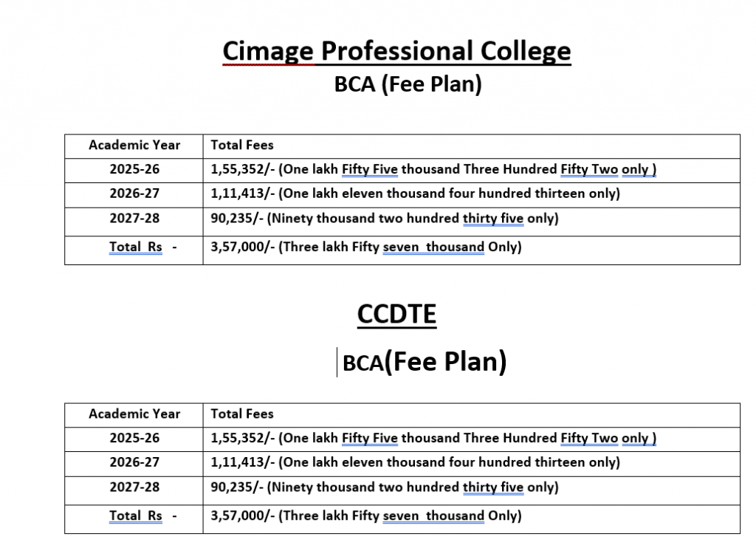This screenshot has height=545, width=756.
Task: Place cursor in "BCA(Fee Plan)" subtitle below CCDTE
Action: click(x=425, y=363)
